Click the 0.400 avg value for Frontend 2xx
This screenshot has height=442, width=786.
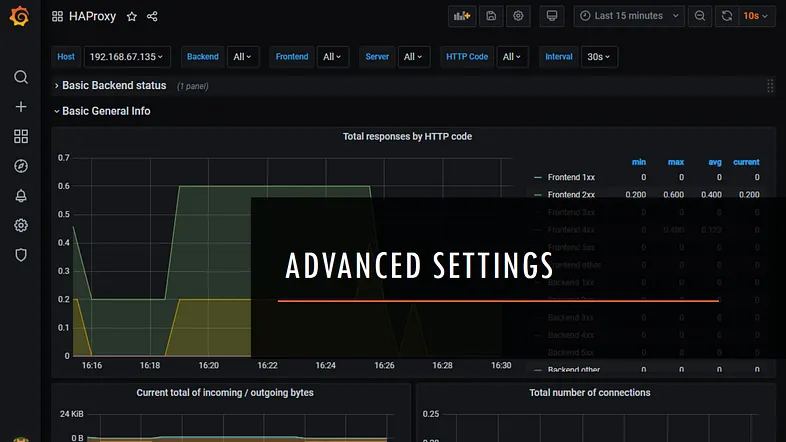coord(711,195)
